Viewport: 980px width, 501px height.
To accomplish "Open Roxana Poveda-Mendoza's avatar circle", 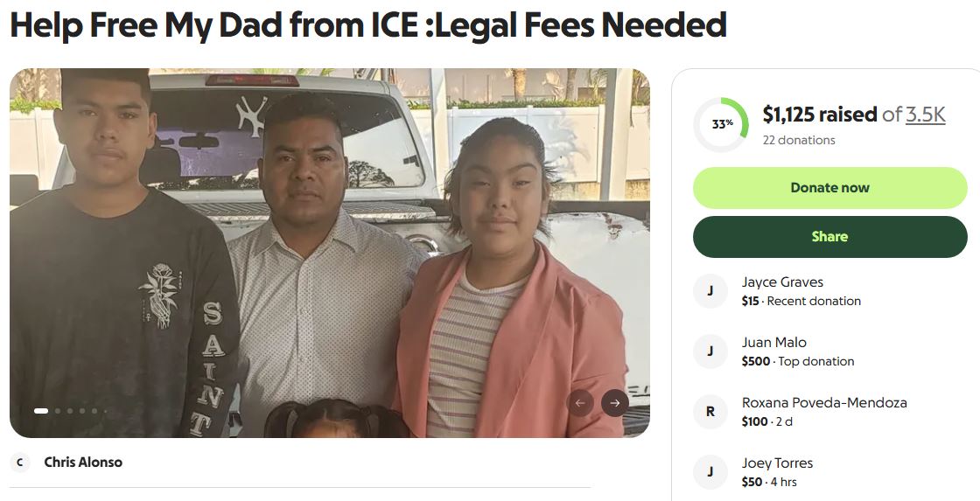I will [x=710, y=412].
